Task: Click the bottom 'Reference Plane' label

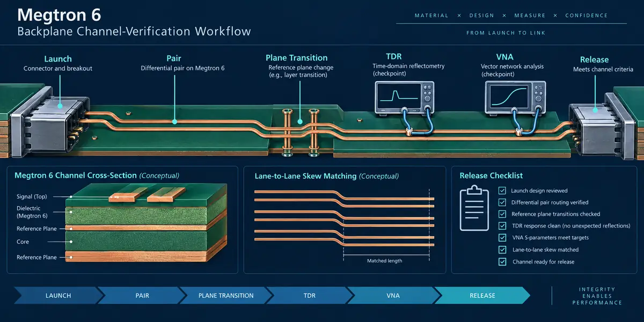Action: [x=36, y=258]
